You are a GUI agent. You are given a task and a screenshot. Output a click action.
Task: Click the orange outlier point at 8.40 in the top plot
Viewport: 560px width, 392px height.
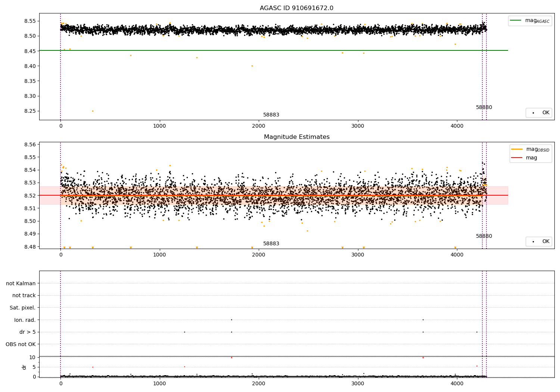252,66
